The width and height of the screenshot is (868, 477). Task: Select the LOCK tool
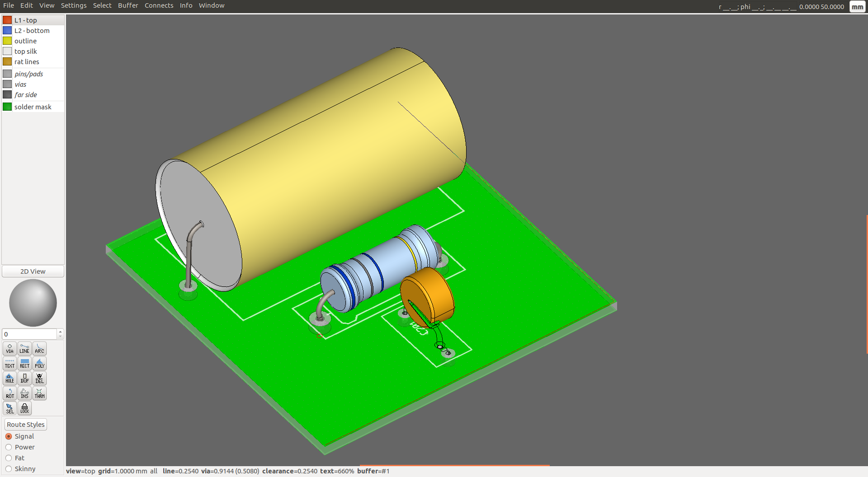pos(24,408)
